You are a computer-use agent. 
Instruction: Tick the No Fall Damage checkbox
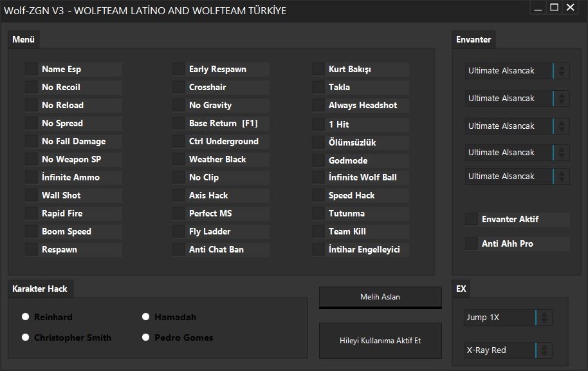pos(32,141)
